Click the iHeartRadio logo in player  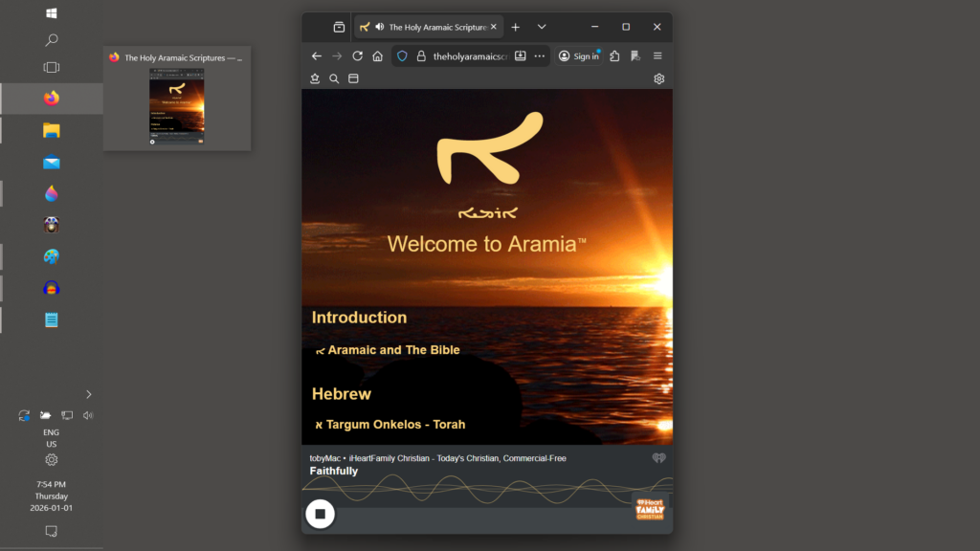[x=658, y=458]
